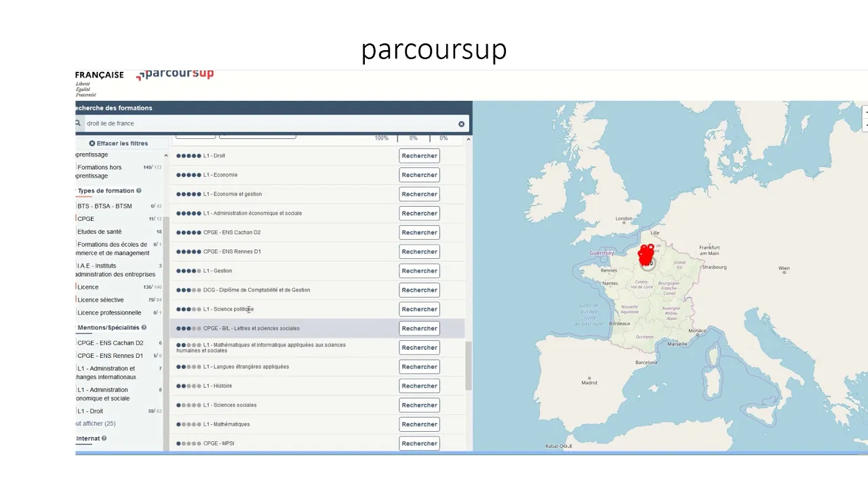Click Rechercher for L1 - Droit
The image size is (868, 488).
419,156
